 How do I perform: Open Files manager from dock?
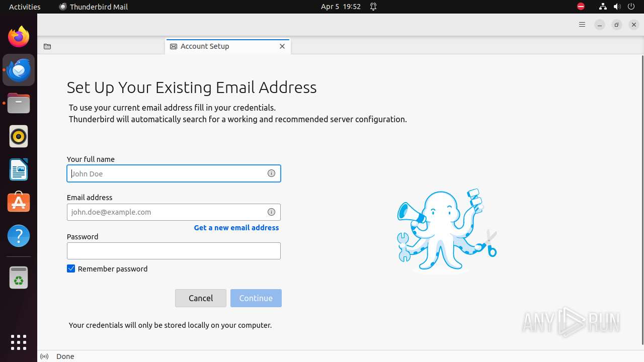(19, 103)
